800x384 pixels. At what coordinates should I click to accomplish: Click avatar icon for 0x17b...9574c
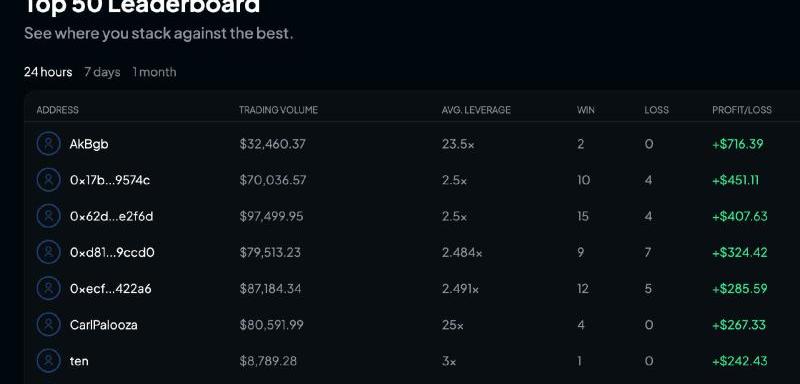click(x=48, y=180)
